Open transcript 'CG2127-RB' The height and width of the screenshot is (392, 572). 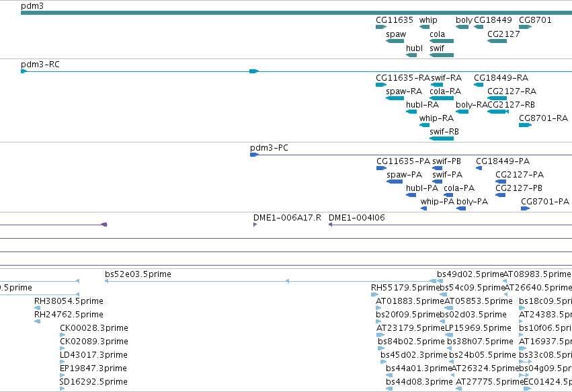(x=511, y=105)
